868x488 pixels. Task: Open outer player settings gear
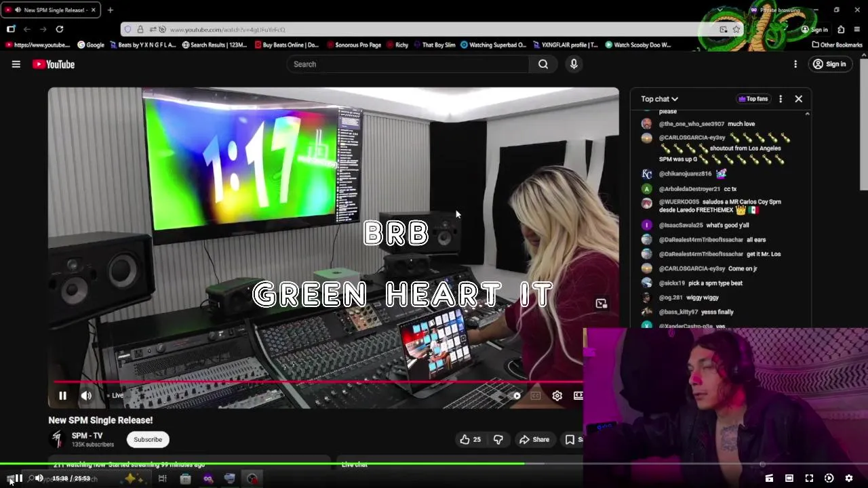[848, 479]
